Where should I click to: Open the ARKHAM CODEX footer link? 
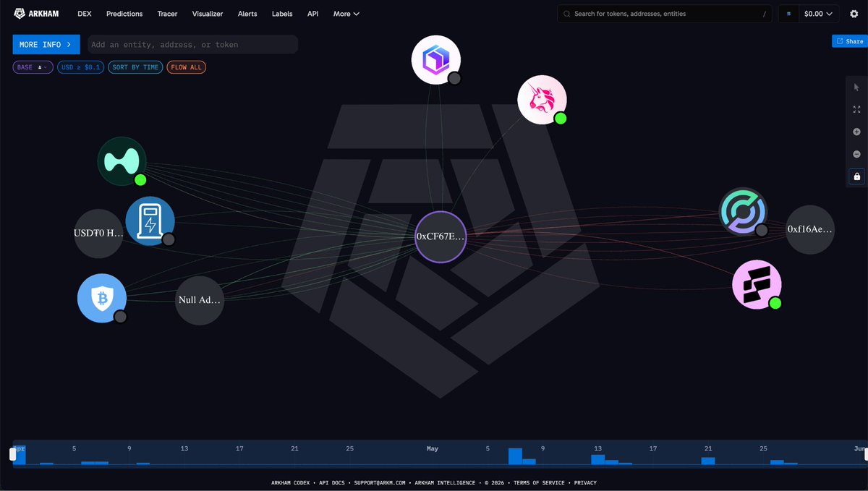[x=291, y=483]
